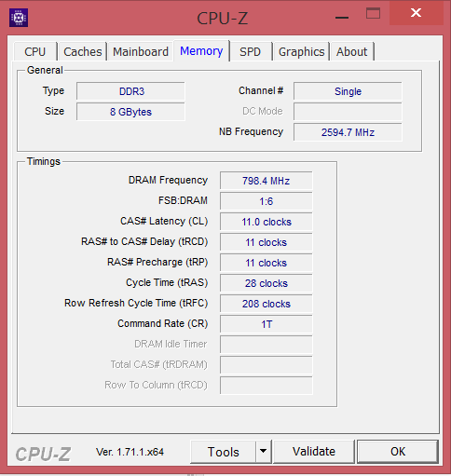The height and width of the screenshot is (476, 451).
Task: Select the tRCD 11 clocks value
Action: [266, 242]
